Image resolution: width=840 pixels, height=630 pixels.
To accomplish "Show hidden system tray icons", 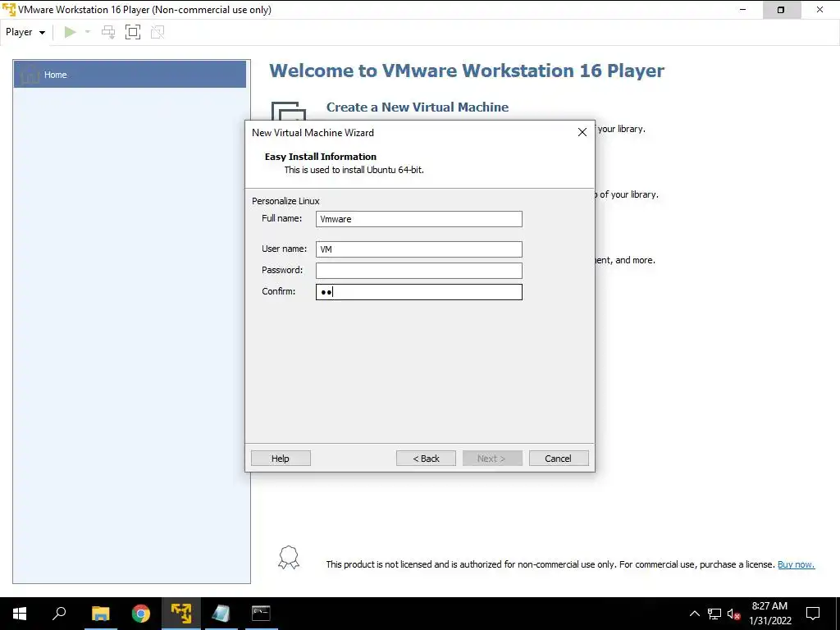I will click(694, 614).
